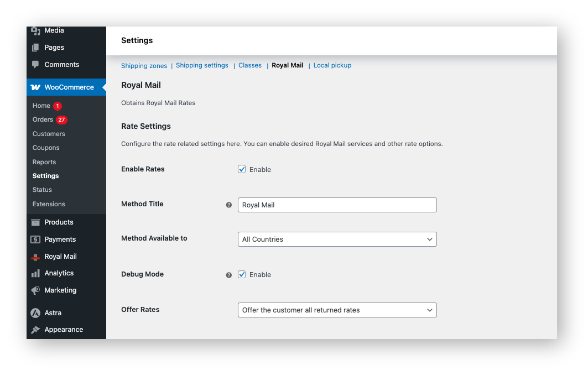Click the Astra menu label
Screen dimensions: 588x370
click(53, 313)
